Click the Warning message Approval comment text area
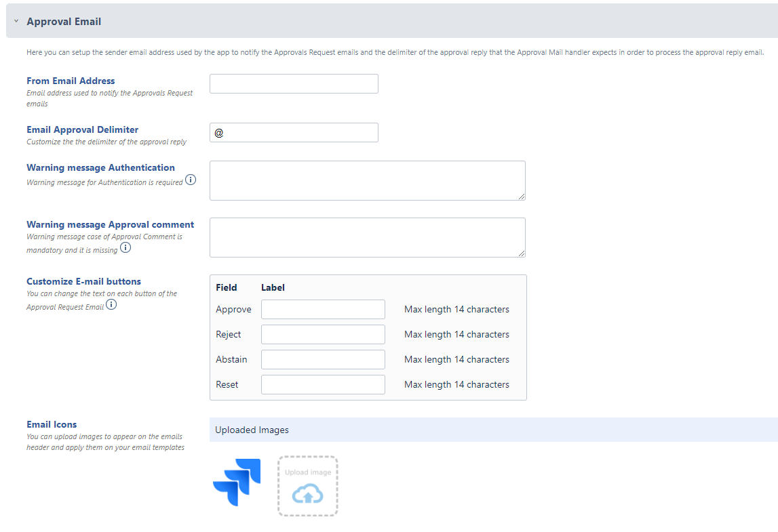The image size is (778, 532). click(x=367, y=237)
